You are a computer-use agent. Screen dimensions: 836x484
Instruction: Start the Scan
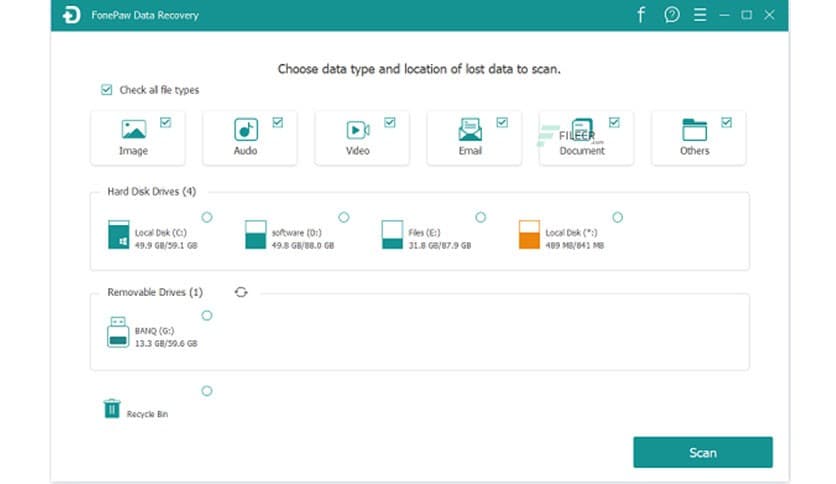[703, 453]
